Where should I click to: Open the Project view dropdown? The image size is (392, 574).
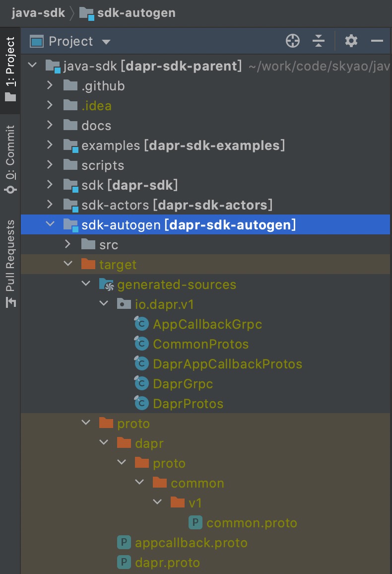[106, 42]
